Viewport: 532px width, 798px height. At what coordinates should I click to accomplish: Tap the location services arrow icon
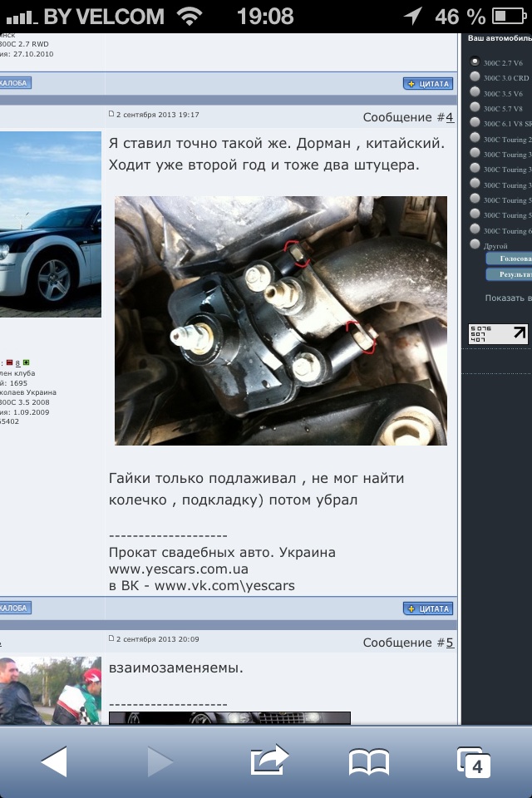(x=413, y=16)
